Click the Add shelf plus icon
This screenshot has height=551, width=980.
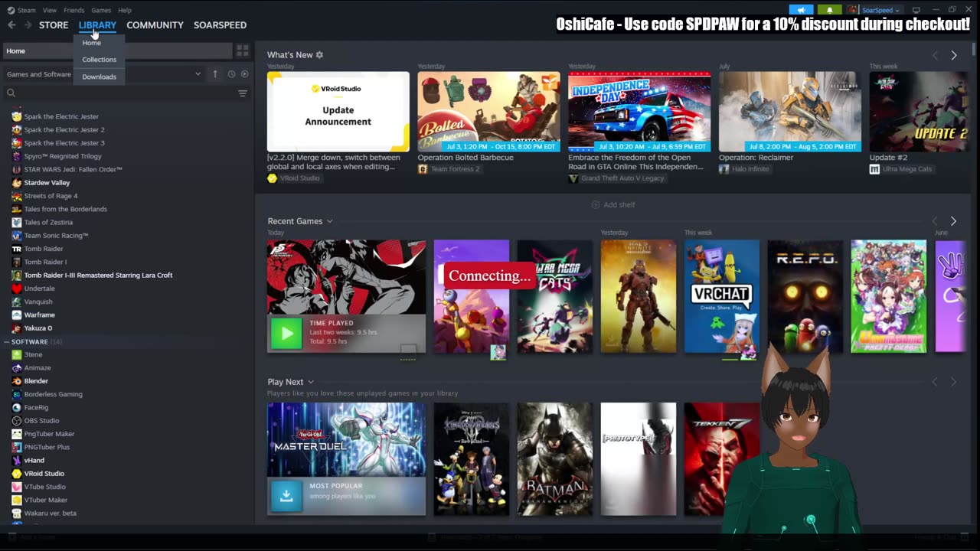coord(596,205)
